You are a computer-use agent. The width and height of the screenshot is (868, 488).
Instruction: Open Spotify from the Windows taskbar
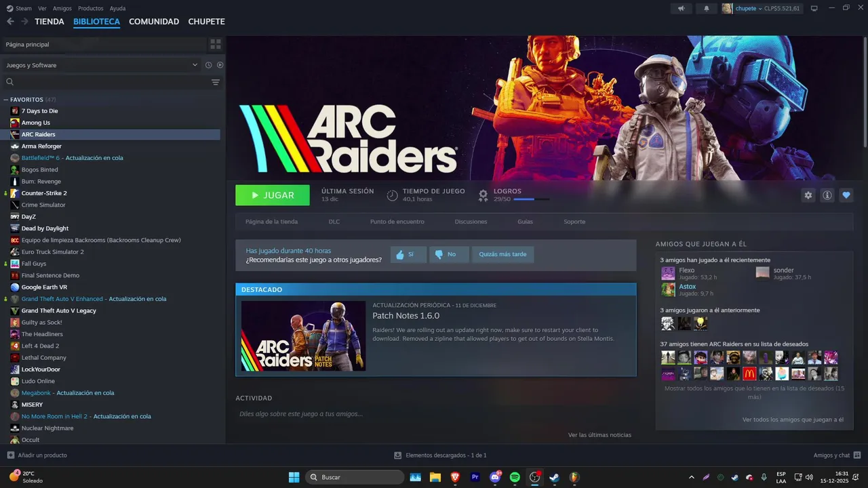(515, 477)
